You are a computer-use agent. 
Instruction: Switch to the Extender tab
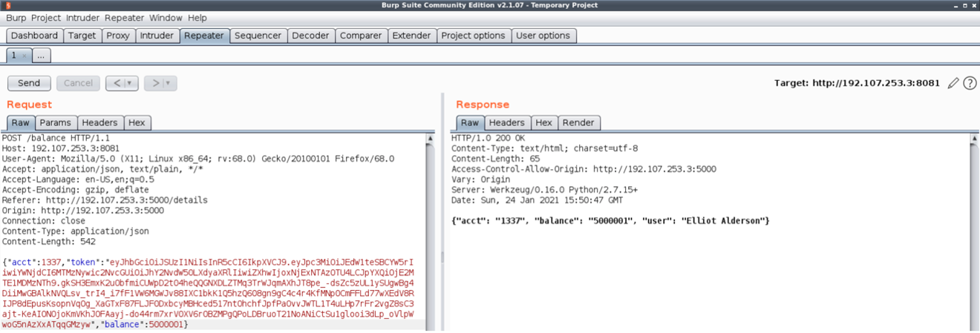[x=411, y=36]
